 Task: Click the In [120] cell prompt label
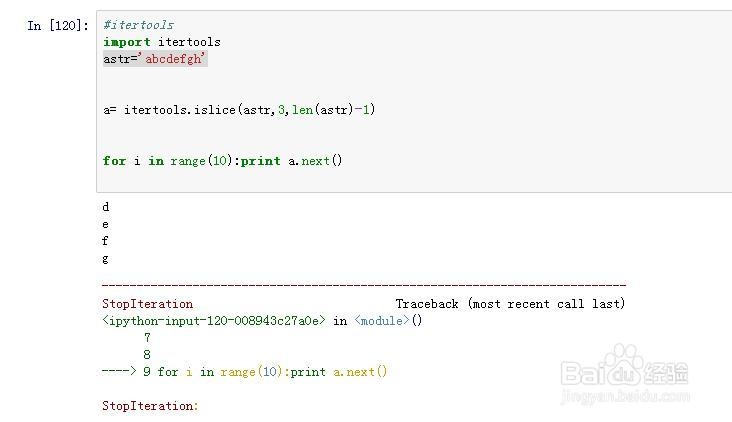click(58, 25)
